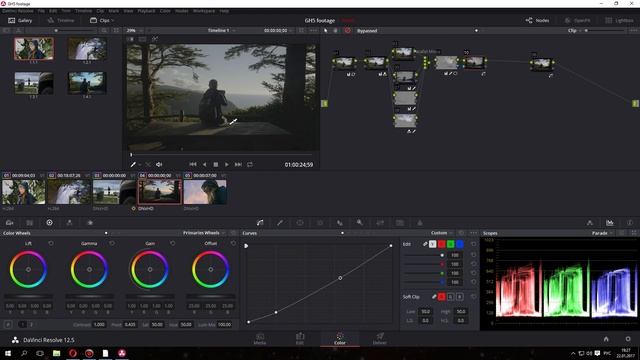Switch to the Media page
The width and height of the screenshot is (640, 360).
tap(260, 339)
